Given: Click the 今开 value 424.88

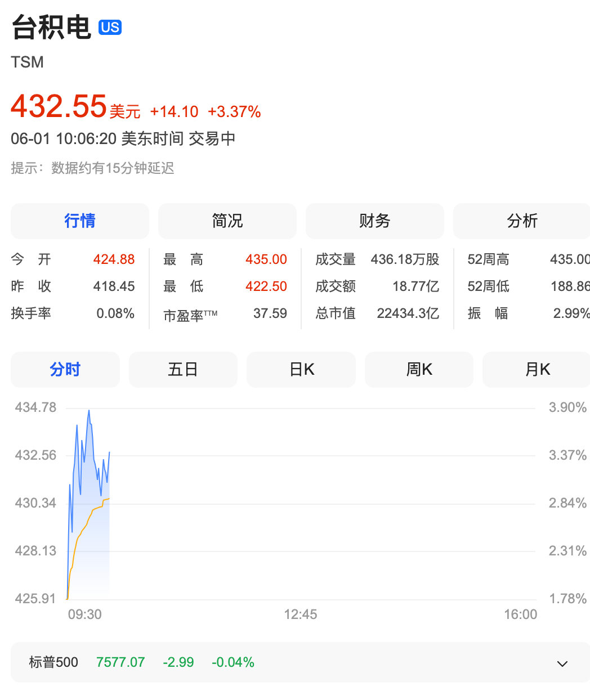Looking at the screenshot, I should coord(114,259).
